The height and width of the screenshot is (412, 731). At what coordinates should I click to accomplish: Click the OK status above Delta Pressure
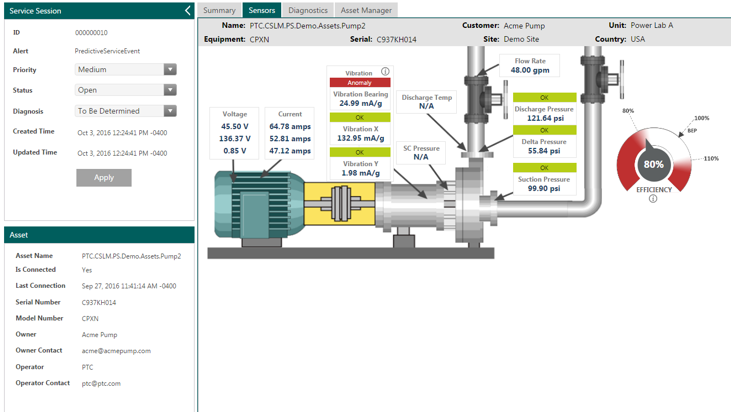click(545, 130)
